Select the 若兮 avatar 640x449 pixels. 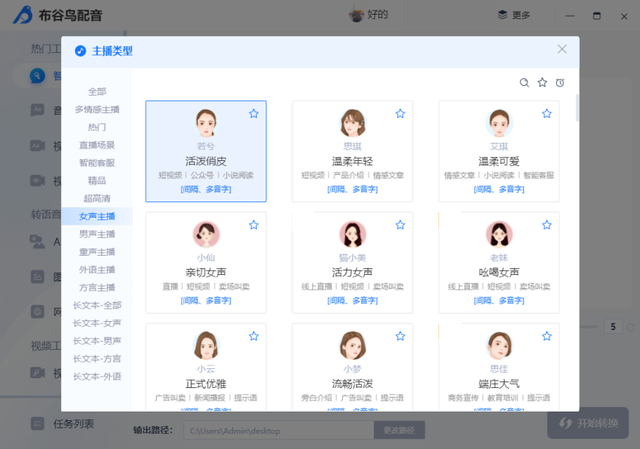coord(206,123)
